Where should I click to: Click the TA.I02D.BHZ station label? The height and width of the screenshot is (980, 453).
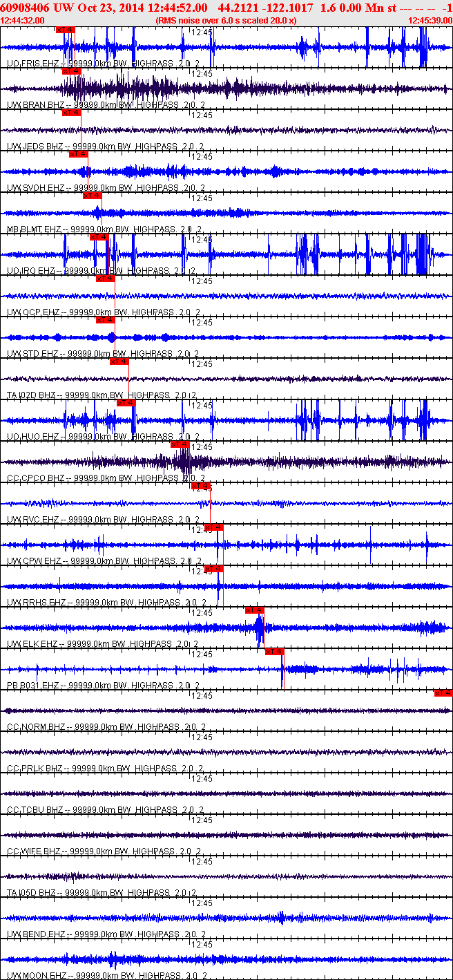click(x=31, y=395)
